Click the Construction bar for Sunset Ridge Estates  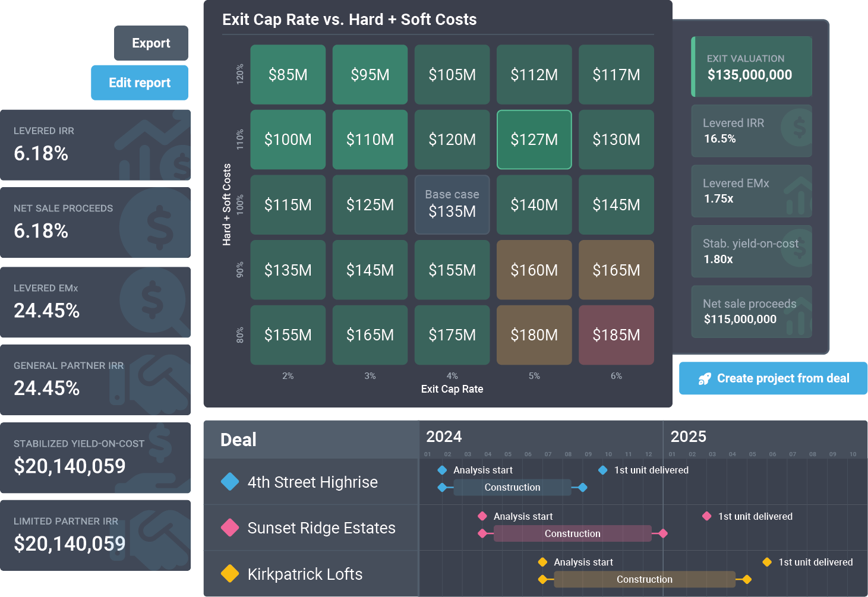tap(572, 533)
